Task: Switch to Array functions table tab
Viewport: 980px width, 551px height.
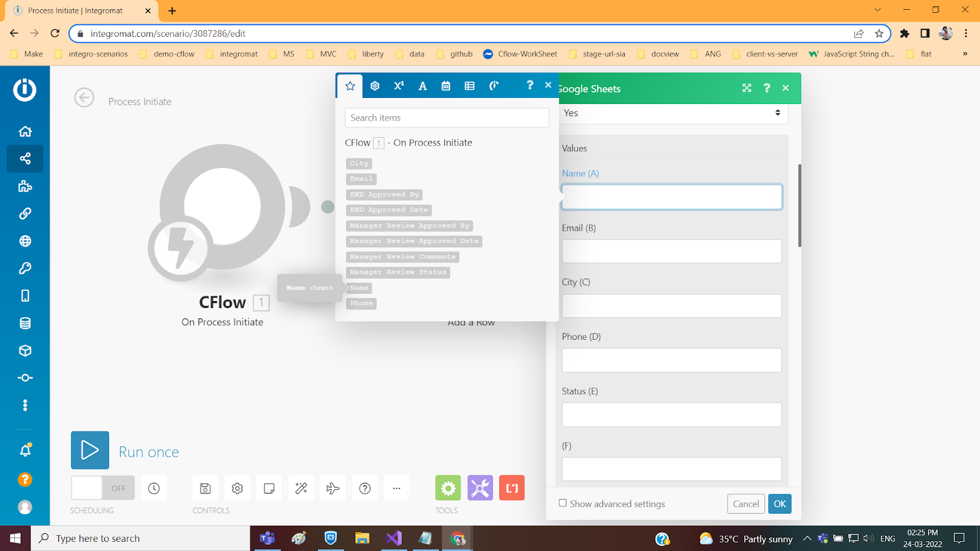Action: click(470, 86)
